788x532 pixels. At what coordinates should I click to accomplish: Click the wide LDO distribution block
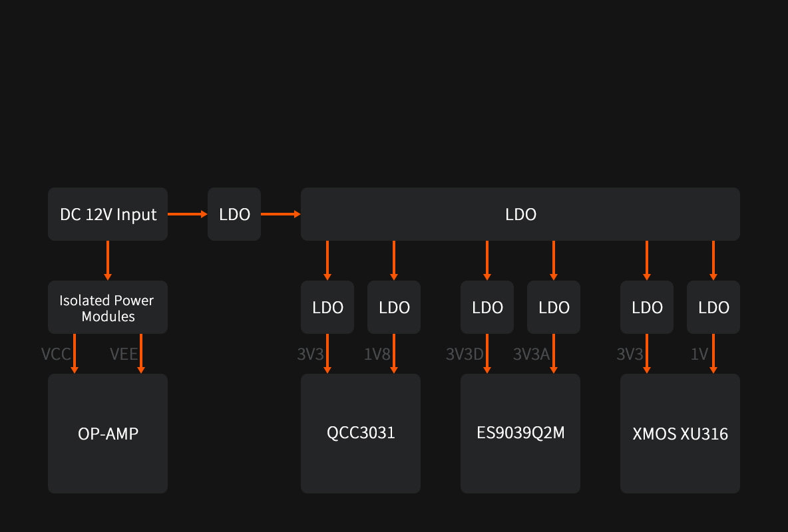click(520, 214)
